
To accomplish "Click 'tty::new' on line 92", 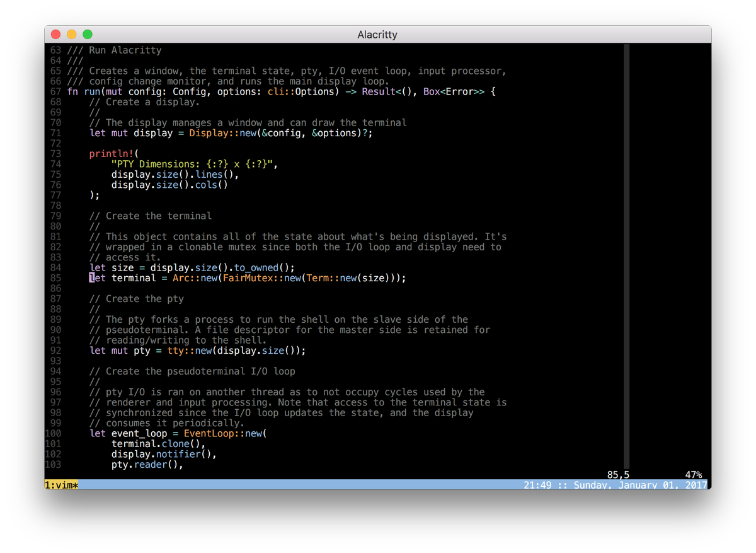I will click(x=189, y=351).
